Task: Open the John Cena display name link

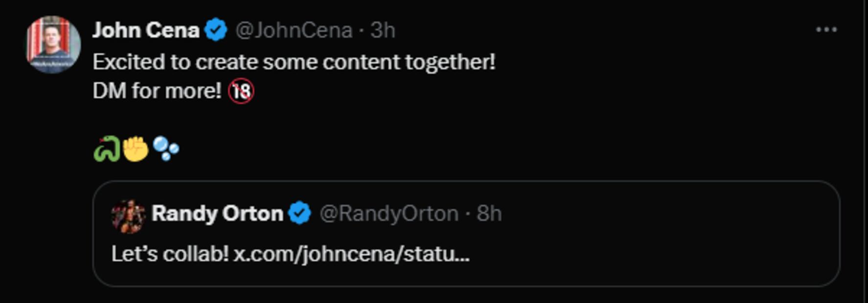Action: point(146,30)
